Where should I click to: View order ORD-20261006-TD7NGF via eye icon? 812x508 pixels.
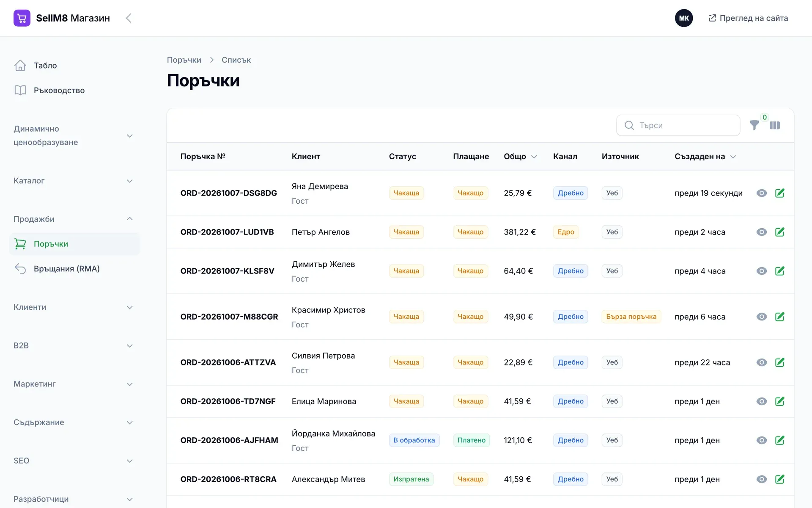(x=762, y=401)
